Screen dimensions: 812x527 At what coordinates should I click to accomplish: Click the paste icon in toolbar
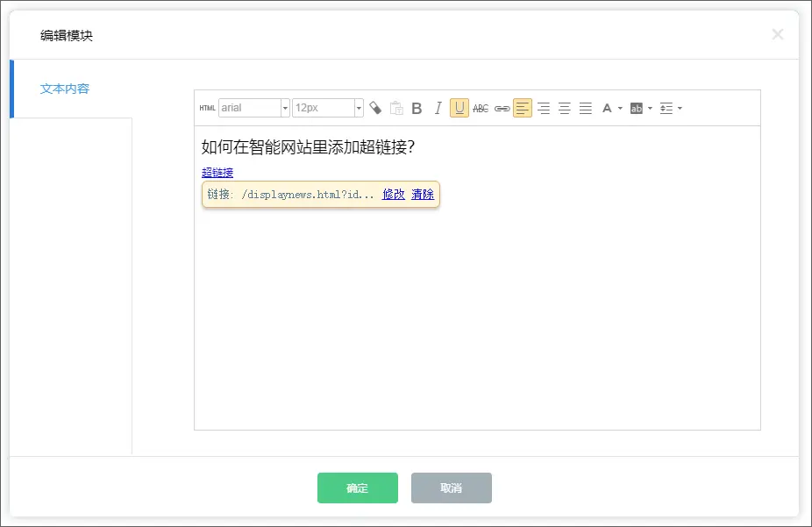(396, 108)
